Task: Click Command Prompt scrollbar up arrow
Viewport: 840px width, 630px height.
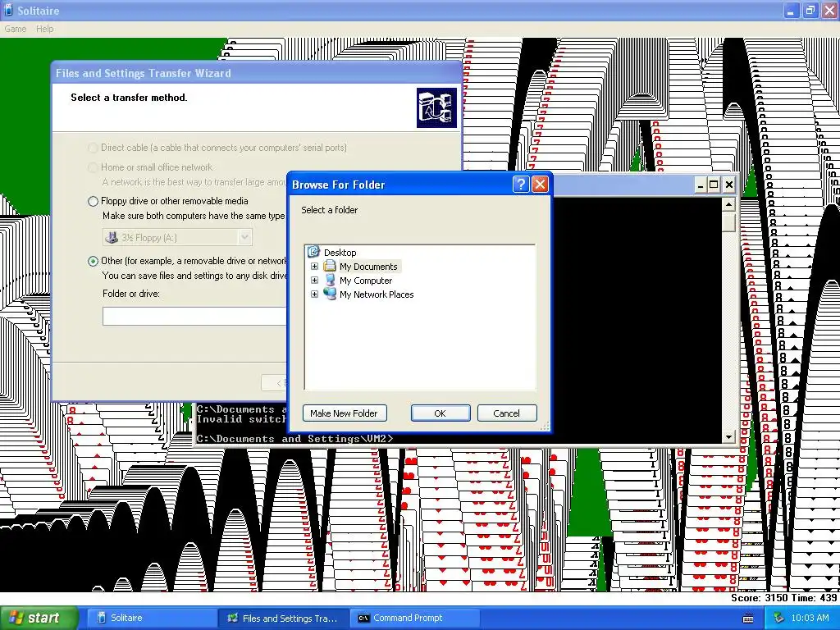Action: click(728, 204)
